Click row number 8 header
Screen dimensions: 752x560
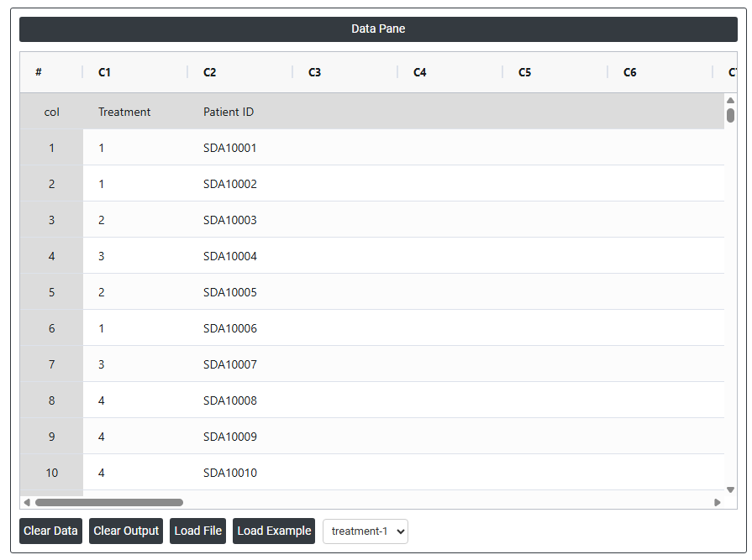tap(51, 400)
